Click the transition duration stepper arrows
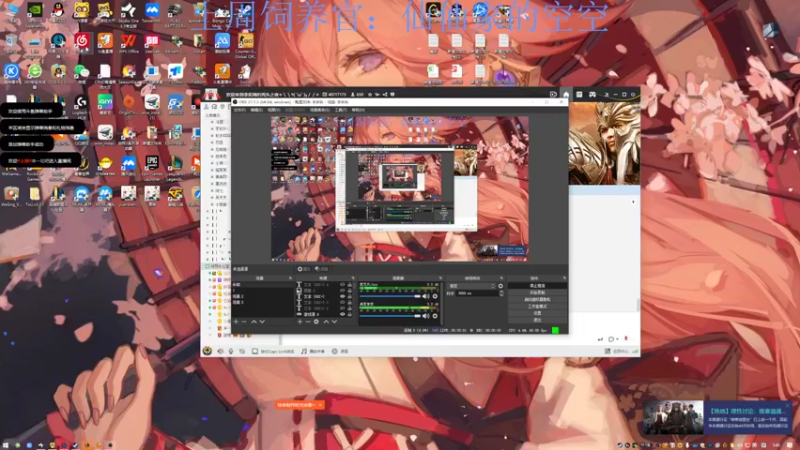Screen dimensions: 800x450 coord(501,293)
